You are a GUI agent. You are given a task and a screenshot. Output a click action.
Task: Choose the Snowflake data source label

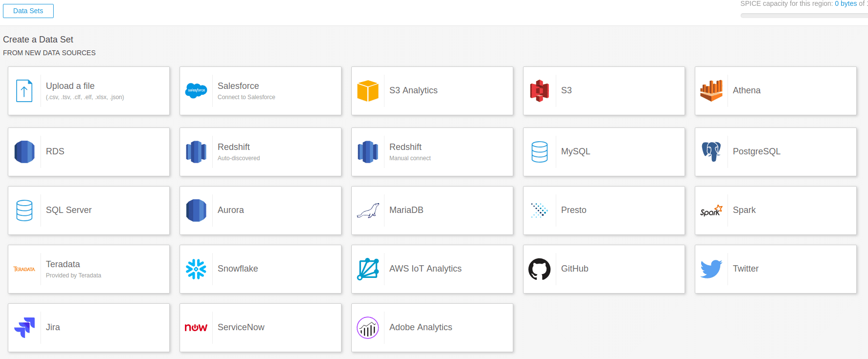(x=238, y=269)
